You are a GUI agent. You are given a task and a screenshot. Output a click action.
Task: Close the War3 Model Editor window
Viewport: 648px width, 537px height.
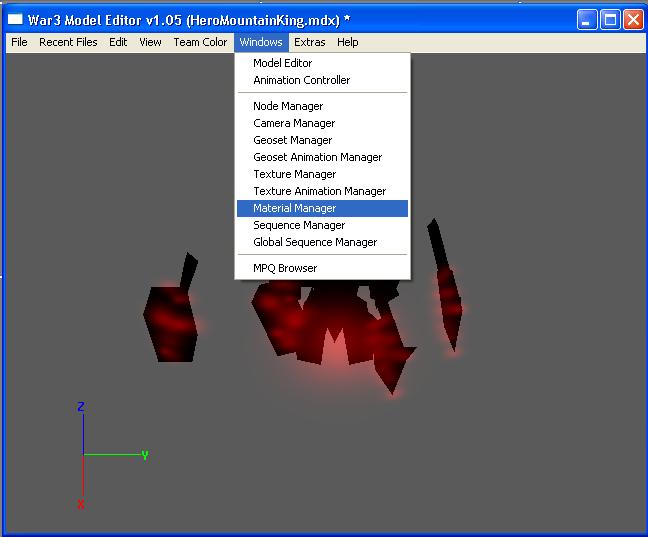[x=633, y=20]
